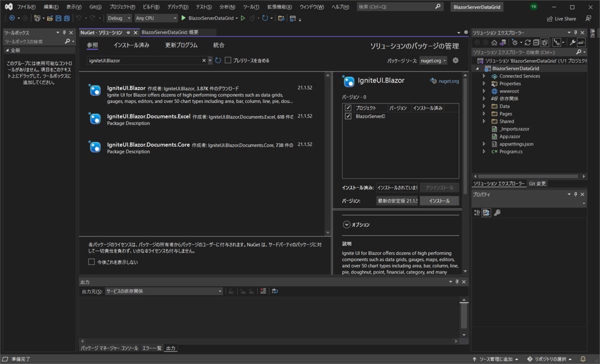This screenshot has height=364, width=600.
Task: Expand the Pages folder node
Action: click(484, 113)
